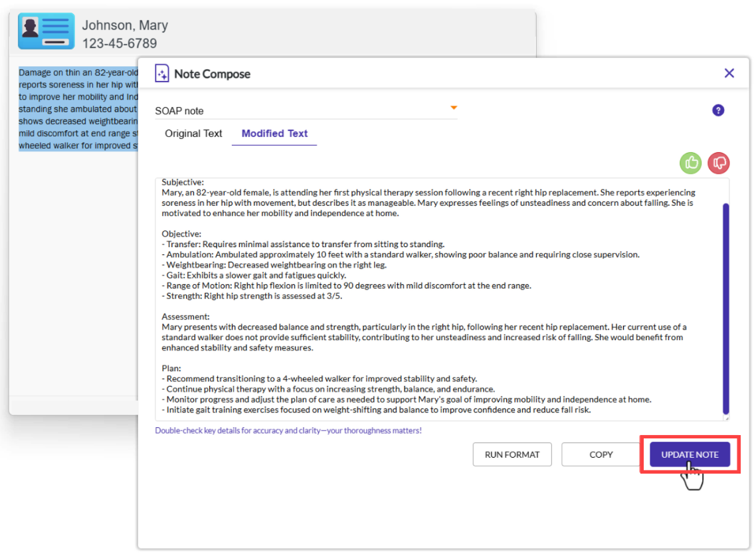Click the 'Initiate gait training exercises' line
This screenshot has height=556, width=756.
(x=376, y=410)
